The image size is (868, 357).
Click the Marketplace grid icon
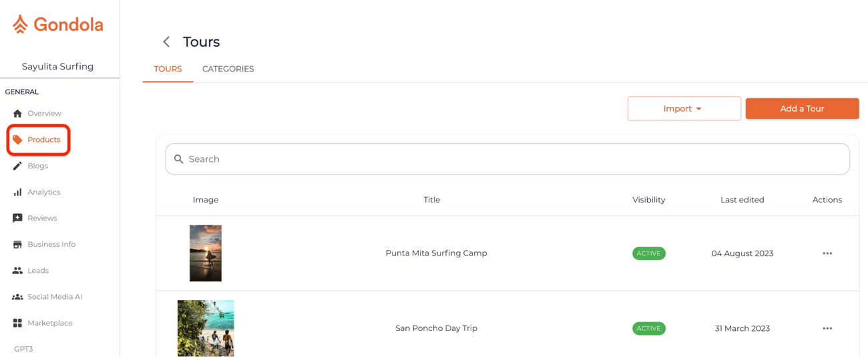click(x=17, y=323)
